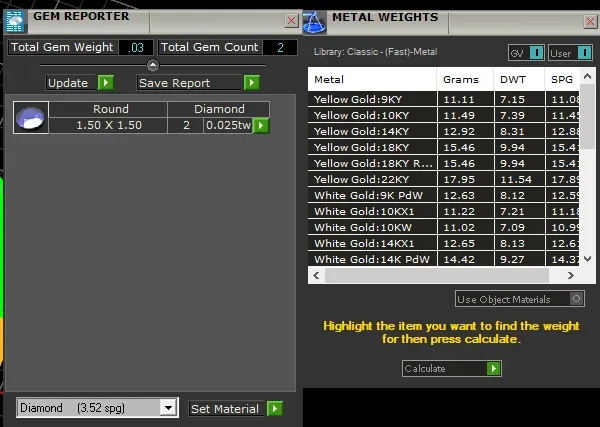This screenshot has height=427, width=600.
Task: Toggle the GV library switch
Action: [x=536, y=53]
